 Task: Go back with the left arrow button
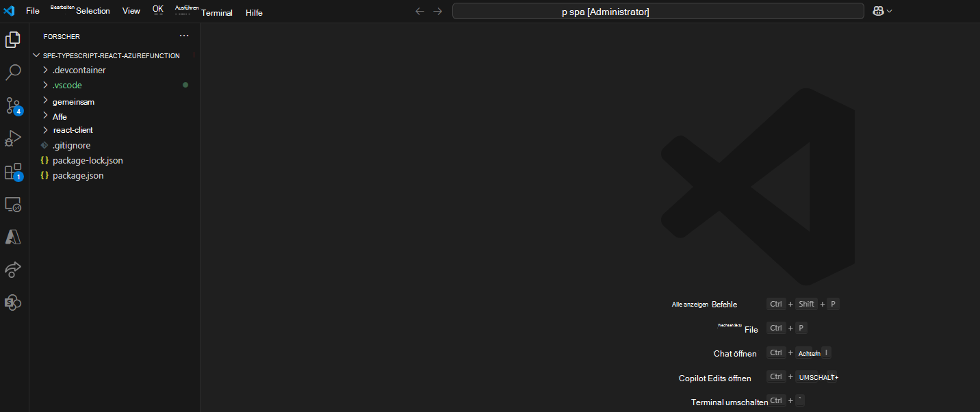pyautogui.click(x=420, y=11)
